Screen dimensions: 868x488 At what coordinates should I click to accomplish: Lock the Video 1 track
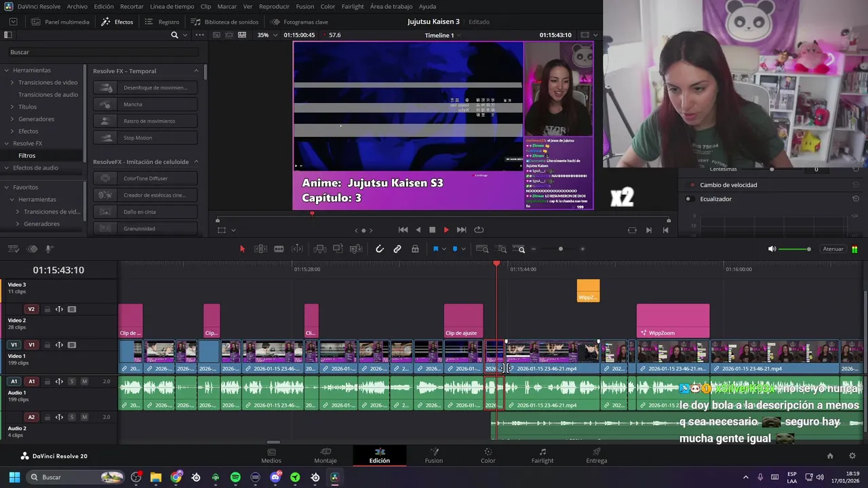pos(47,345)
